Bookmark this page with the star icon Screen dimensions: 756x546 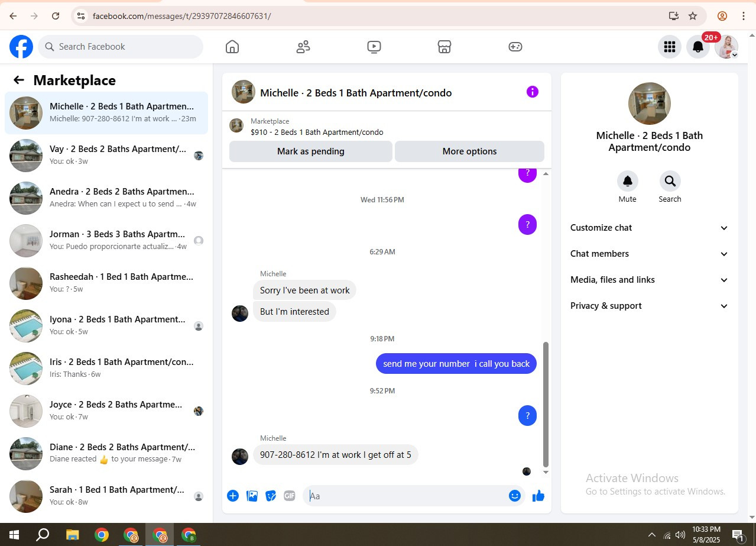(x=693, y=16)
